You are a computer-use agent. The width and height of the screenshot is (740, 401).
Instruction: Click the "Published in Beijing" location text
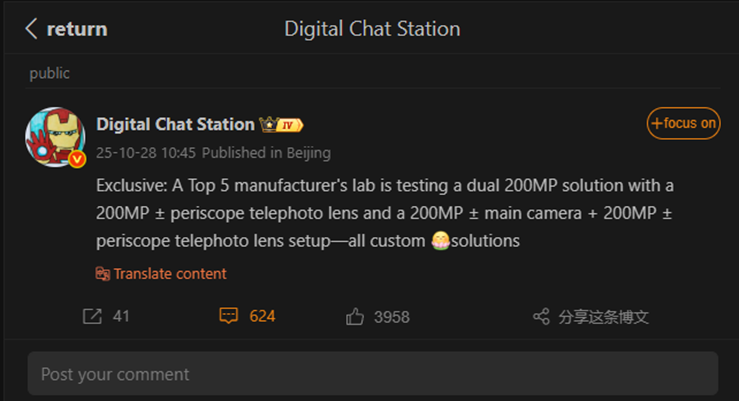click(x=266, y=153)
